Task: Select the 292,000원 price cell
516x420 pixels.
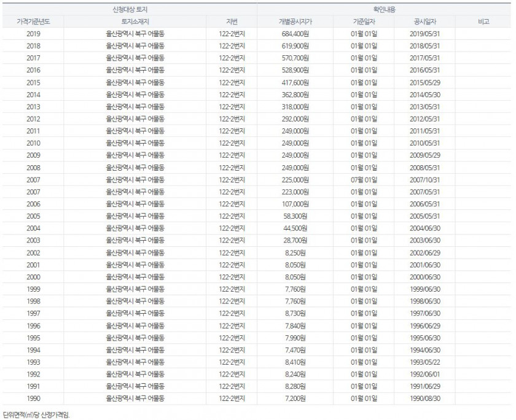Action: pyautogui.click(x=295, y=119)
